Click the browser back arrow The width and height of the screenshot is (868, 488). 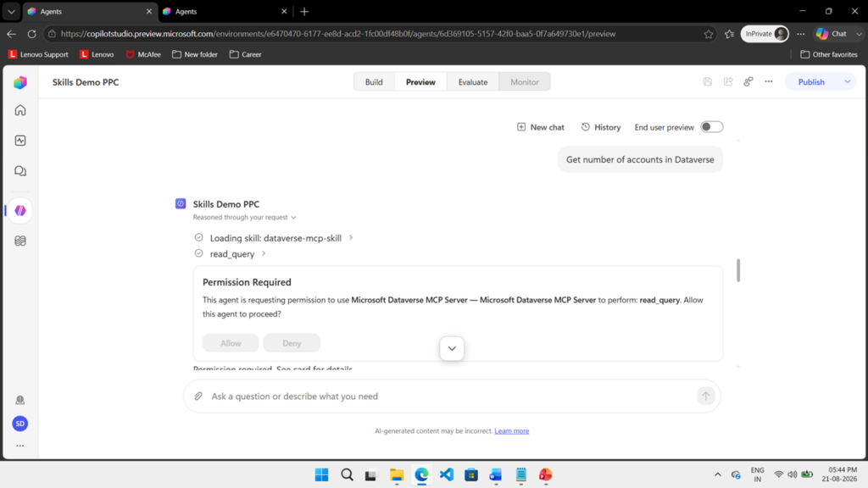tap(12, 34)
